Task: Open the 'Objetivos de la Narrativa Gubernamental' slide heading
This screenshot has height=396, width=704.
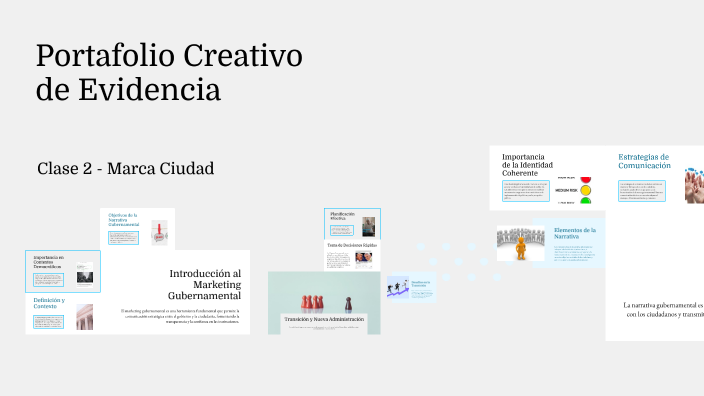Action: coord(123,220)
